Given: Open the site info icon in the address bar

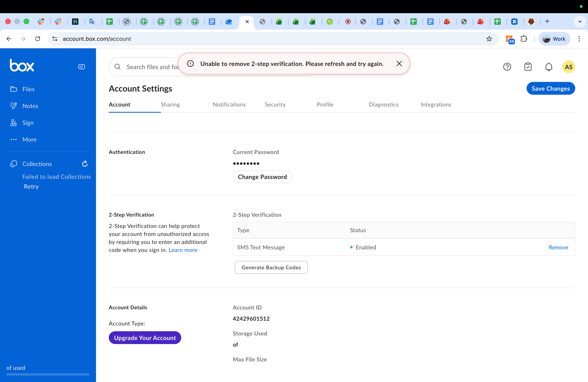Looking at the screenshot, I should (55, 39).
